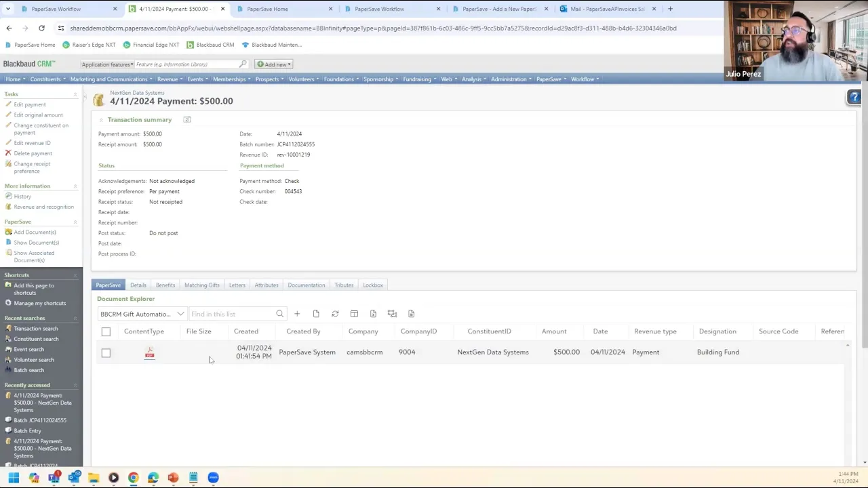Switch to the Letters tab
The height and width of the screenshot is (488, 868).
(x=237, y=285)
